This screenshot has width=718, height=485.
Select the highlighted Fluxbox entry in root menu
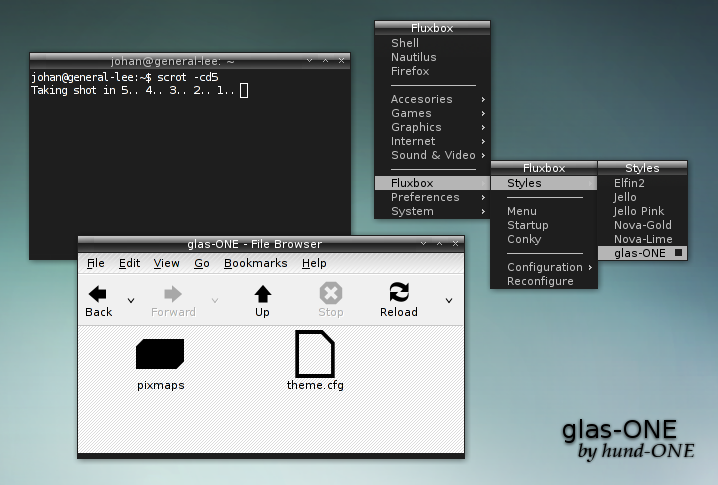432,183
